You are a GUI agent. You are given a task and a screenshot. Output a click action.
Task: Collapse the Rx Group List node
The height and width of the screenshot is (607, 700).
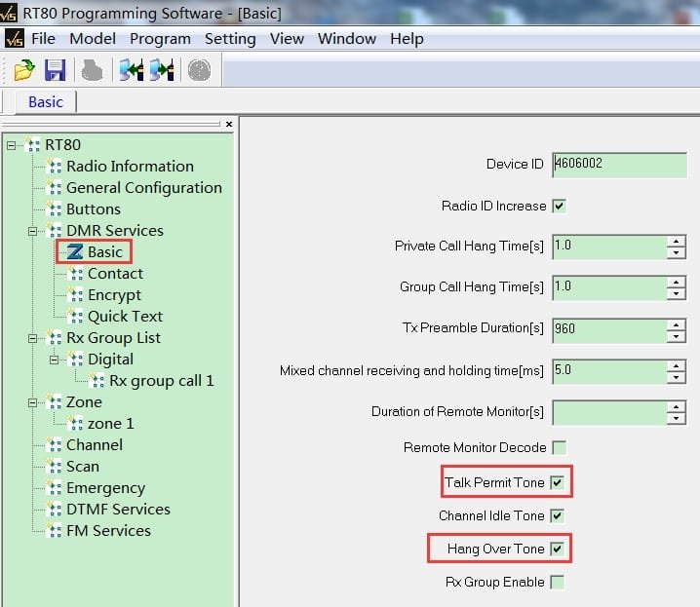32,338
